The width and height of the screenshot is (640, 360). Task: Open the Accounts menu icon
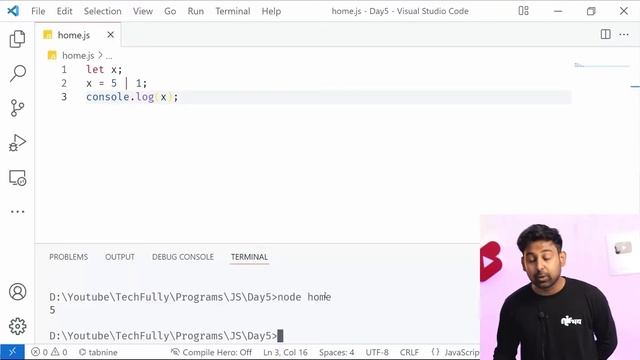18,292
